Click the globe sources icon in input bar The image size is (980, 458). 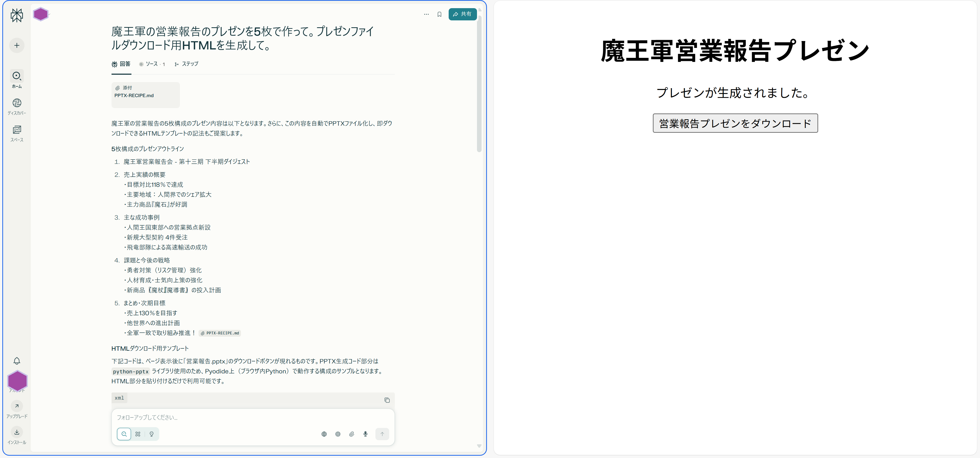(324, 434)
